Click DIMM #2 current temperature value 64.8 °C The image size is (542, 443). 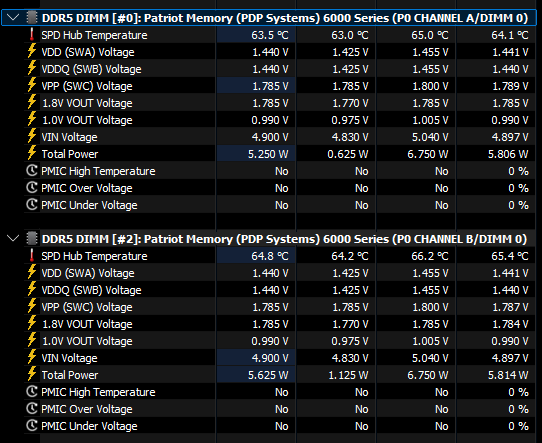pos(270,256)
